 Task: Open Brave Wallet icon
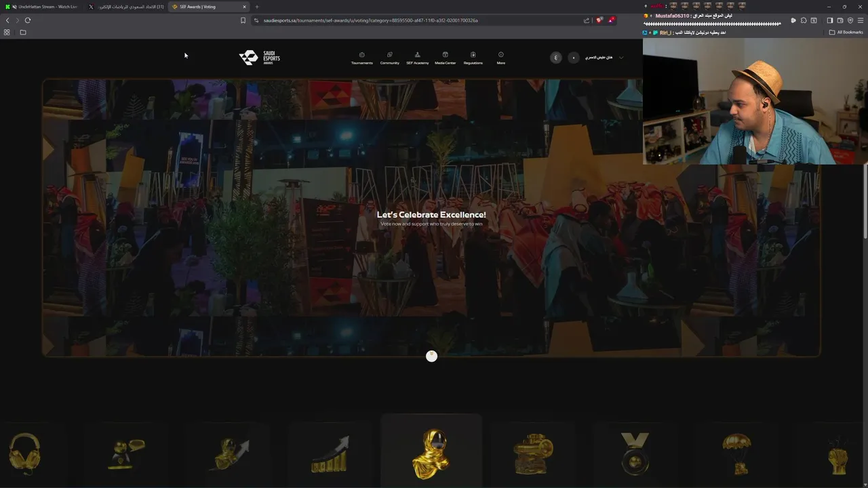point(840,20)
